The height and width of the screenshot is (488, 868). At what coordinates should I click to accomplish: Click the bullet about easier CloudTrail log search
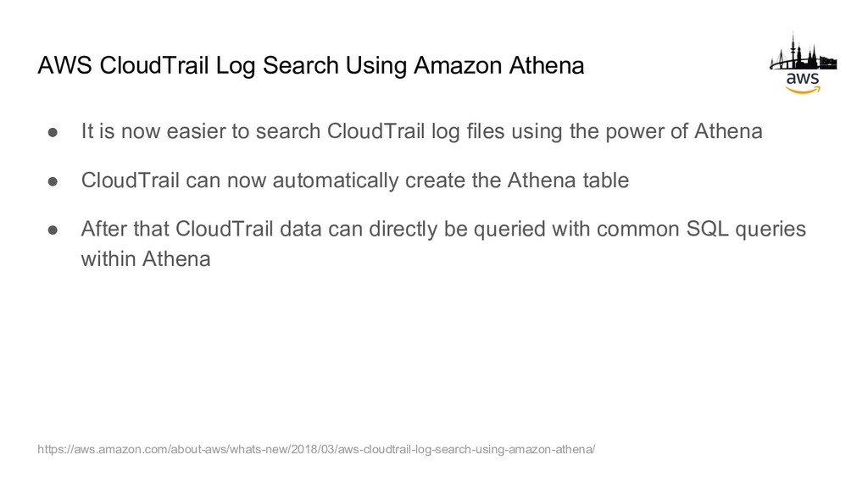point(422,131)
